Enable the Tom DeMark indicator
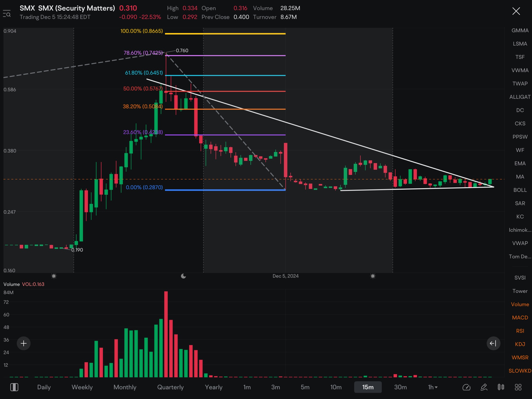This screenshot has width=532, height=399. pyautogui.click(x=520, y=257)
